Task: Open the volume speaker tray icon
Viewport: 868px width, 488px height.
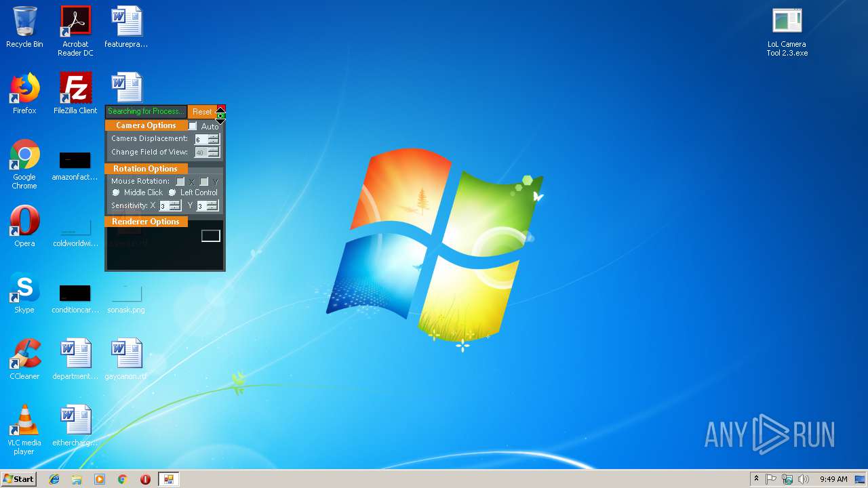Action: pyautogui.click(x=804, y=479)
